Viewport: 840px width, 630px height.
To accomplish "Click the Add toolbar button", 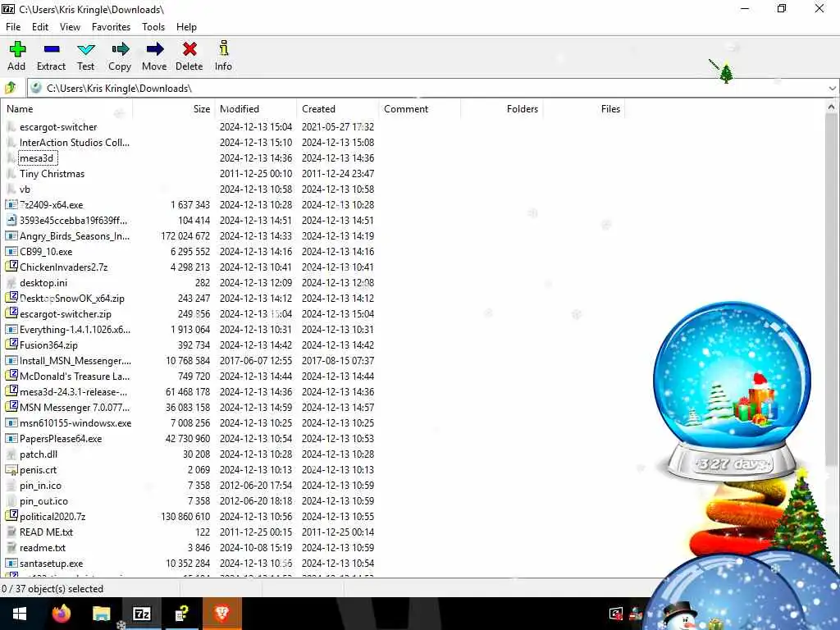I will tap(16, 57).
